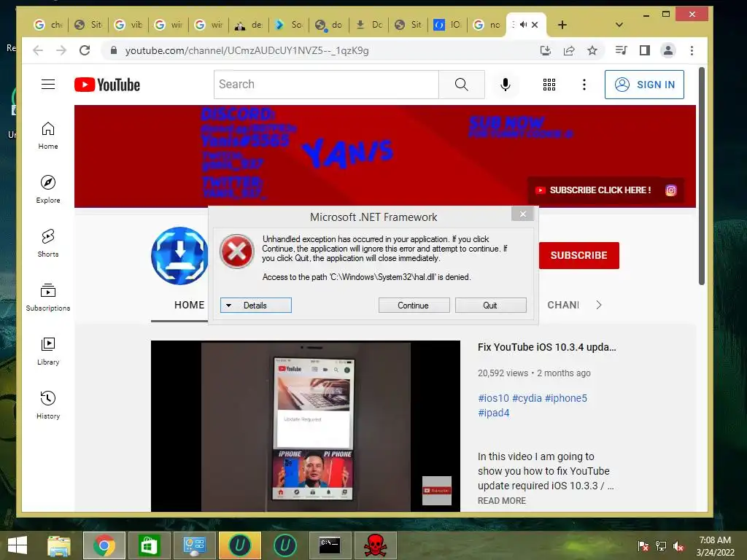Reload the current page
This screenshot has height=560, width=747.
point(85,50)
